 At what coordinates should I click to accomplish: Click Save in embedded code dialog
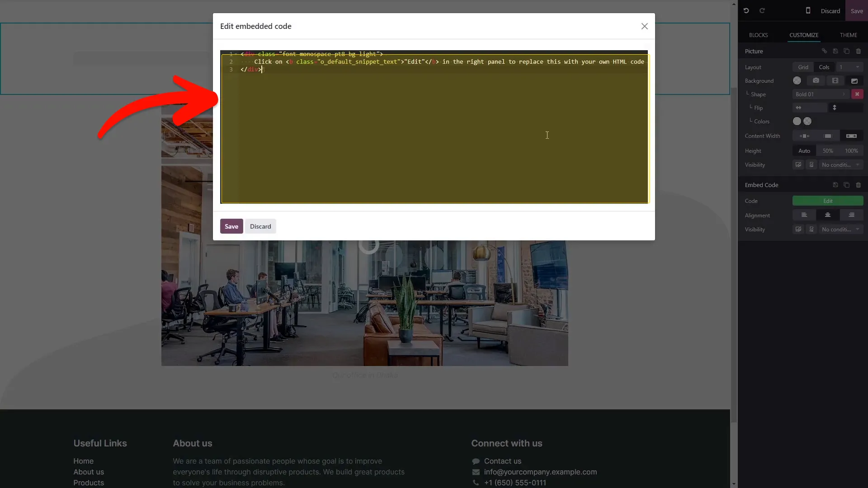coord(231,226)
